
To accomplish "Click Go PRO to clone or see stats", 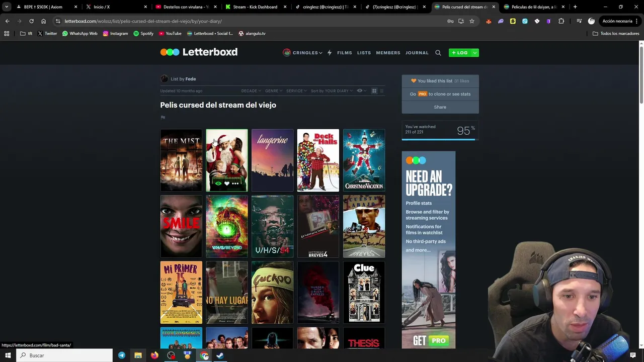I will tap(440, 94).
